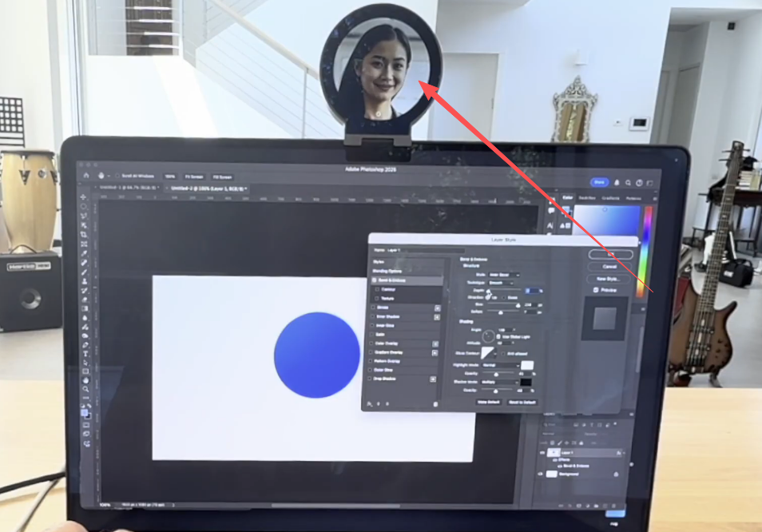Screen dimensions: 762x532
Task: Select the Eraser tool
Action: pyautogui.click(x=85, y=300)
